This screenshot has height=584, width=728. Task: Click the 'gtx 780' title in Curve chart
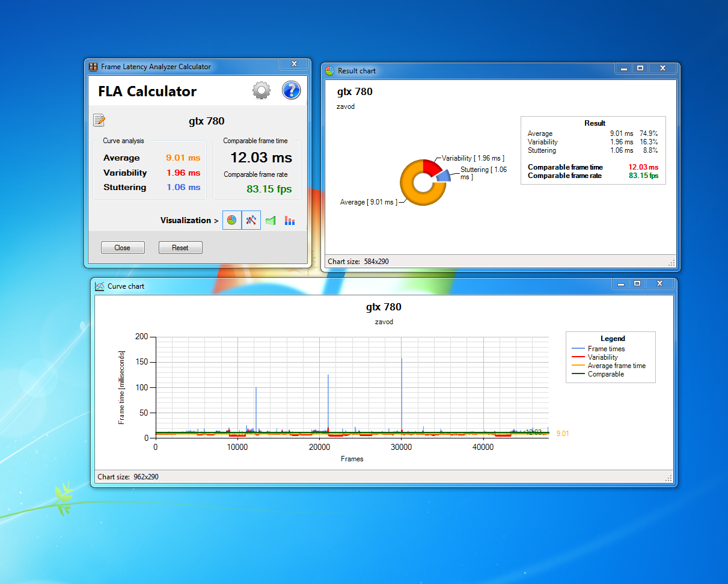pos(384,307)
